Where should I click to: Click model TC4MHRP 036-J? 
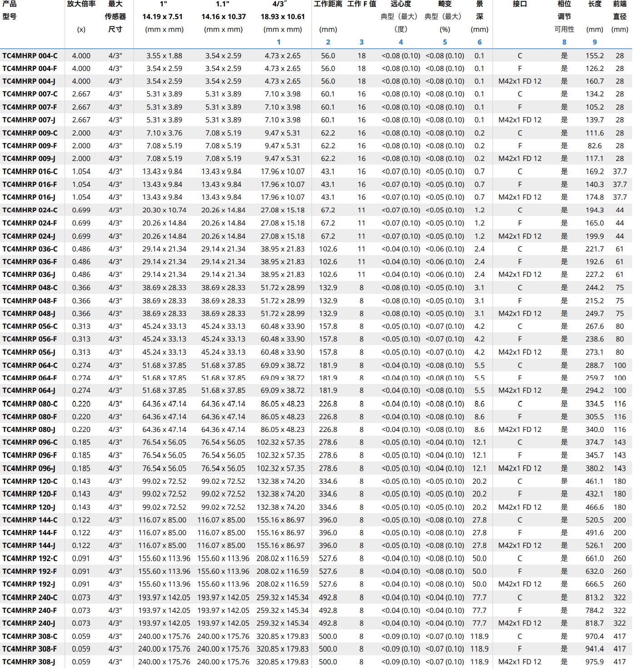(x=29, y=275)
